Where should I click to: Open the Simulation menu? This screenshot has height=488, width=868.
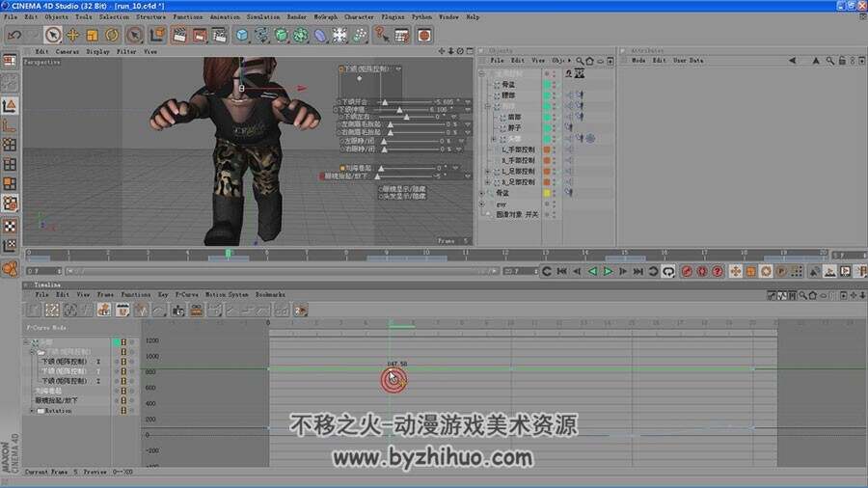(263, 17)
